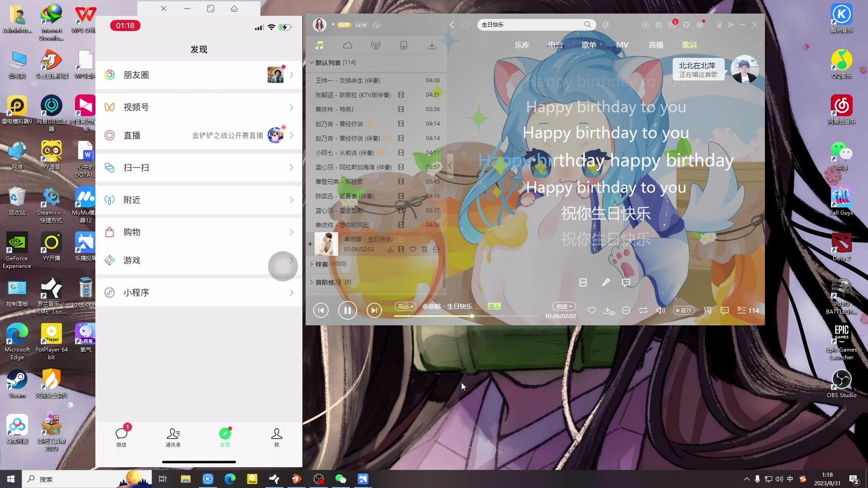Open the cloud music tab in Kugou

coord(348,45)
